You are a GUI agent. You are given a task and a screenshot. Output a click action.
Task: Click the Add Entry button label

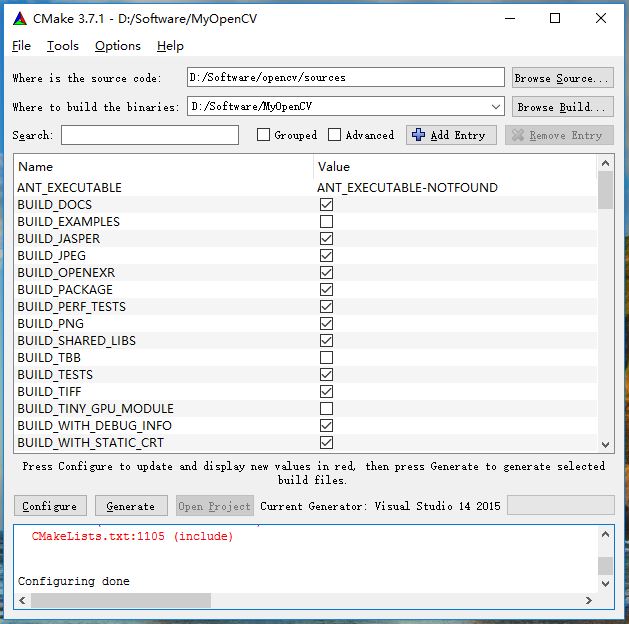coord(458,135)
